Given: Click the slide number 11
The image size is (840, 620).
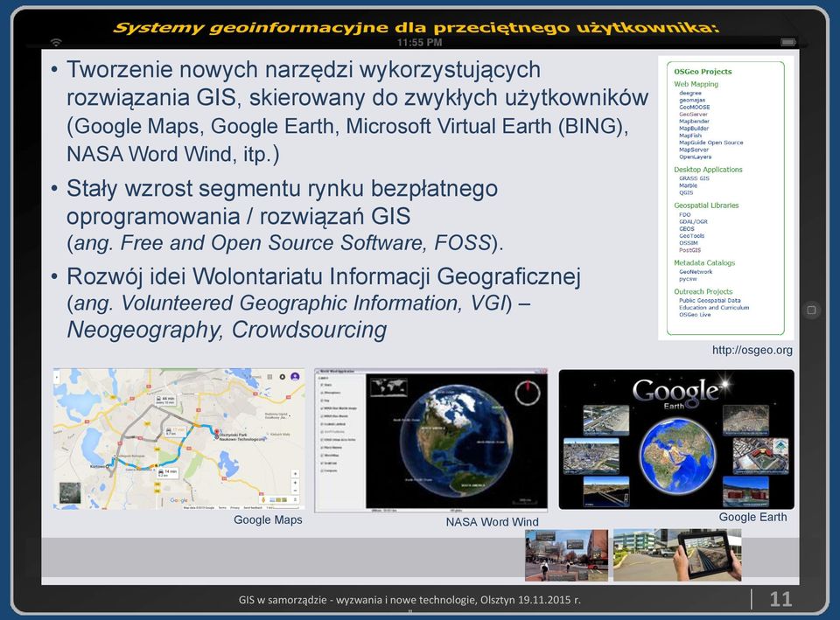Looking at the screenshot, I should pos(780,599).
